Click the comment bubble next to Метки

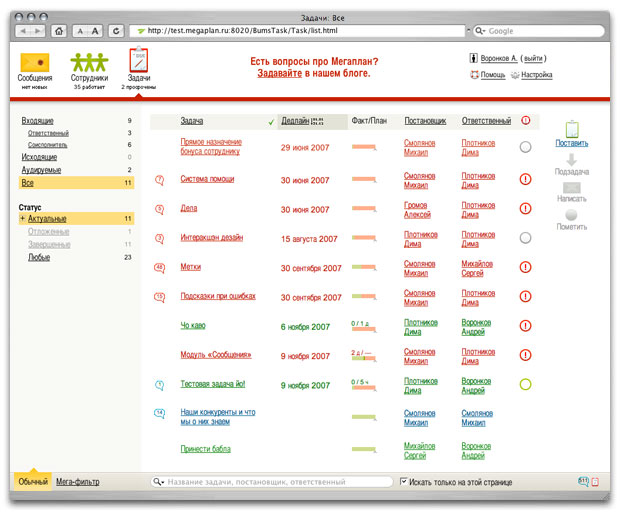coord(160,268)
